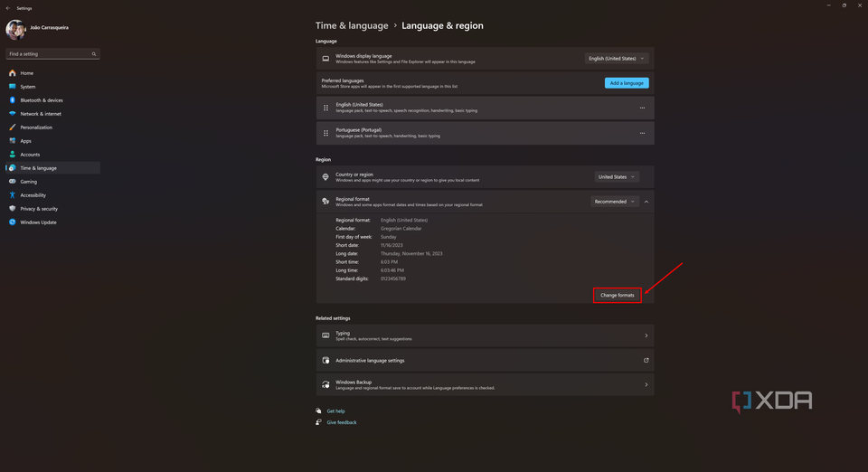Click the System monitor icon
Screen dimensions: 868x472
click(x=12, y=86)
